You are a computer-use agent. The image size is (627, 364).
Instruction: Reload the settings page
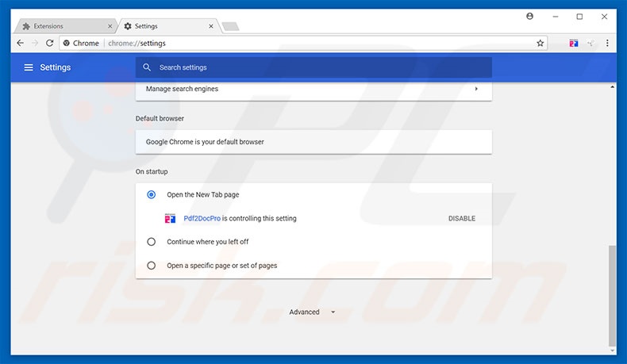pyautogui.click(x=49, y=43)
